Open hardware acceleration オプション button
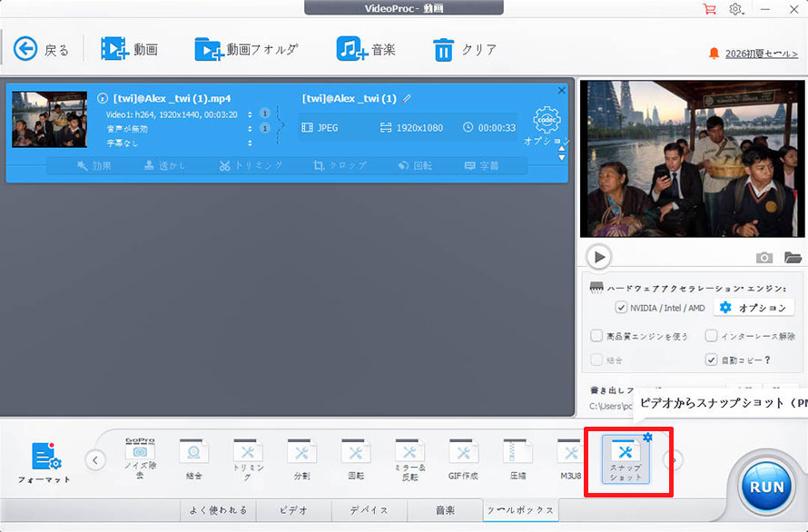 pyautogui.click(x=753, y=308)
